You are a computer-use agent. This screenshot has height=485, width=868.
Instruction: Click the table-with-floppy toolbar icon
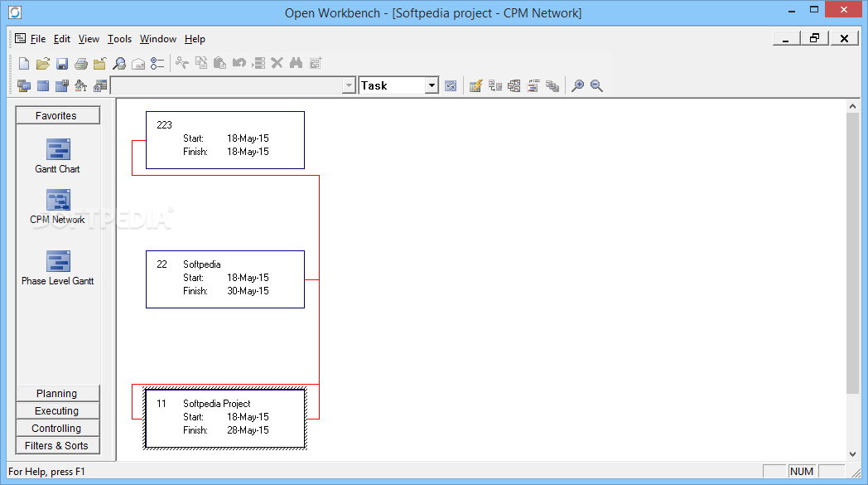tap(62, 85)
